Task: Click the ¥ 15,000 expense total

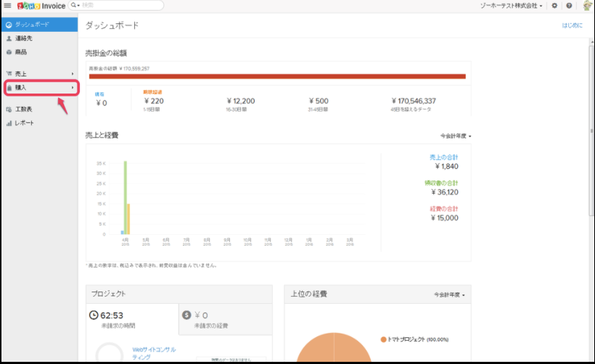Action: pos(444,218)
